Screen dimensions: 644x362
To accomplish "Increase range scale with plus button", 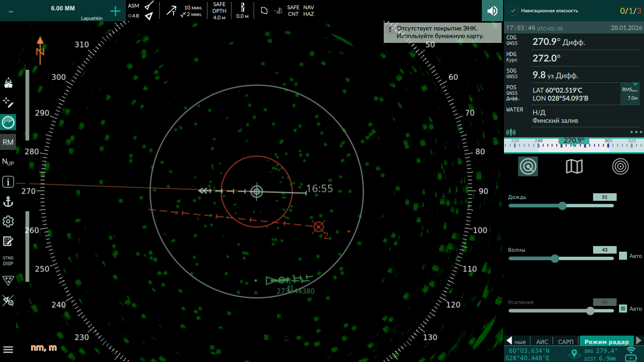I will click(115, 11).
